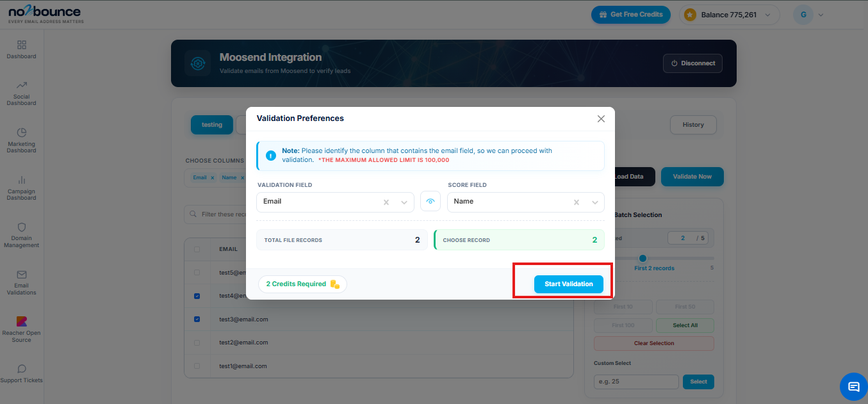Click the test3@email.com cell
This screenshot has height=404, width=868.
pyautogui.click(x=243, y=319)
